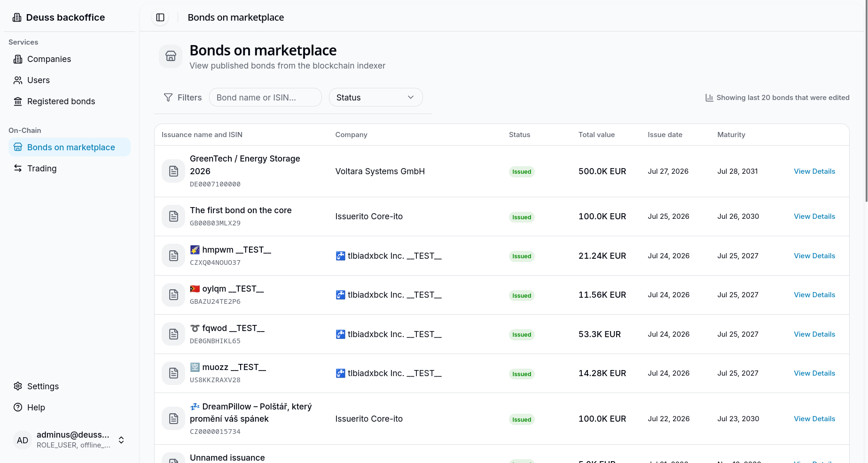868x463 pixels.
Task: Click ISIN 'US8KKZRAXV28'
Action: point(215,380)
